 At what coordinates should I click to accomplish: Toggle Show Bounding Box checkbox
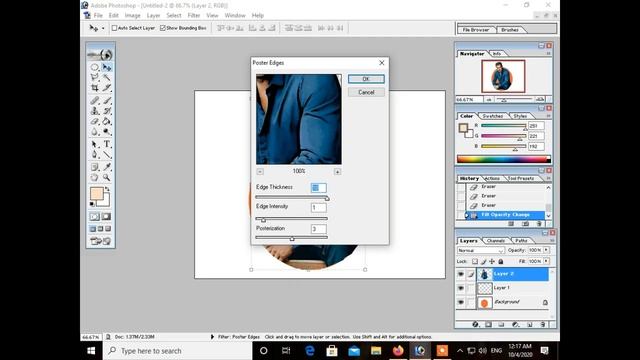point(163,28)
